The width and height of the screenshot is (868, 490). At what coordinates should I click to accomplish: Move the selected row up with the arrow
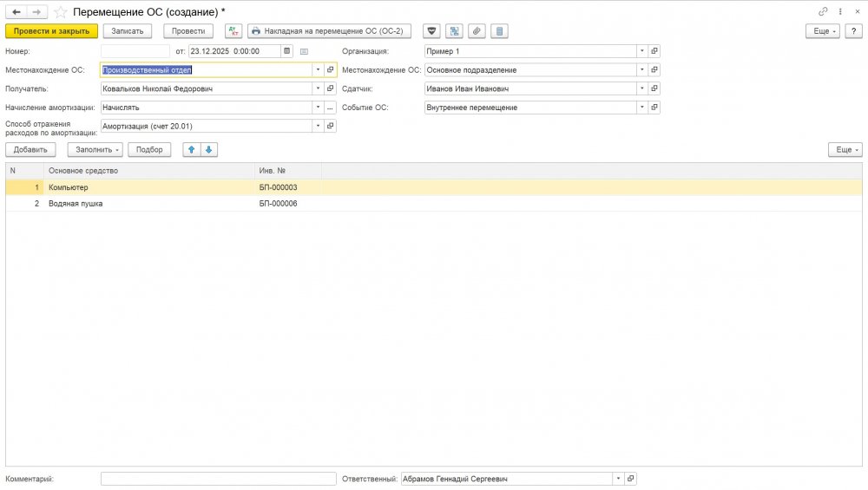pos(191,149)
